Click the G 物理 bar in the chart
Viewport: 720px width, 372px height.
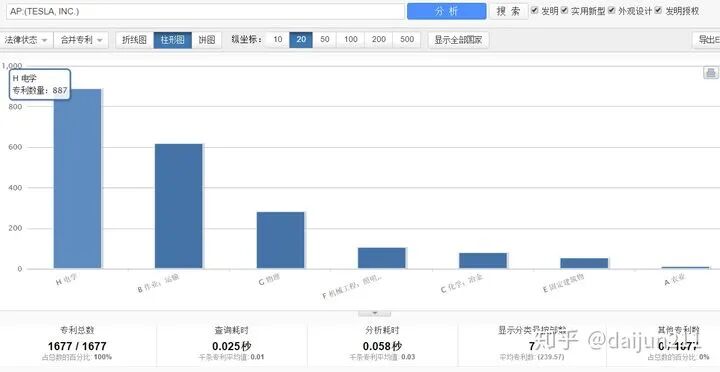coord(281,240)
